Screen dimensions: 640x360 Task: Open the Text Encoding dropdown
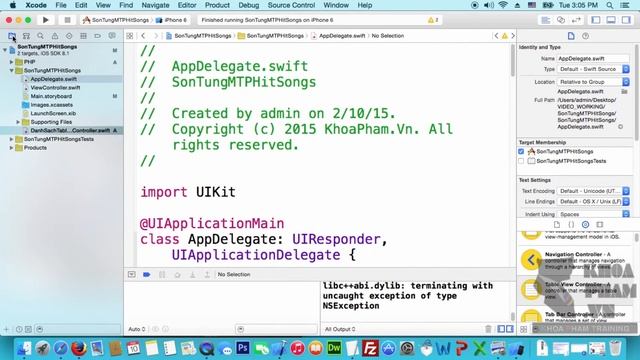593,191
